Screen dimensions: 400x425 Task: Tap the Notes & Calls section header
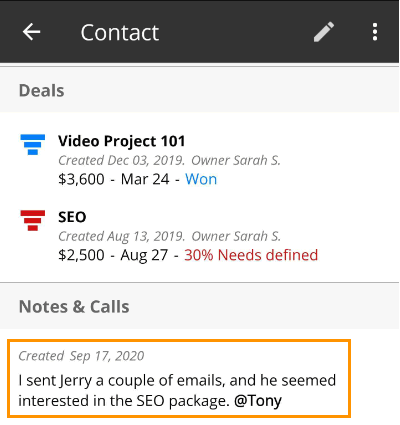(74, 307)
